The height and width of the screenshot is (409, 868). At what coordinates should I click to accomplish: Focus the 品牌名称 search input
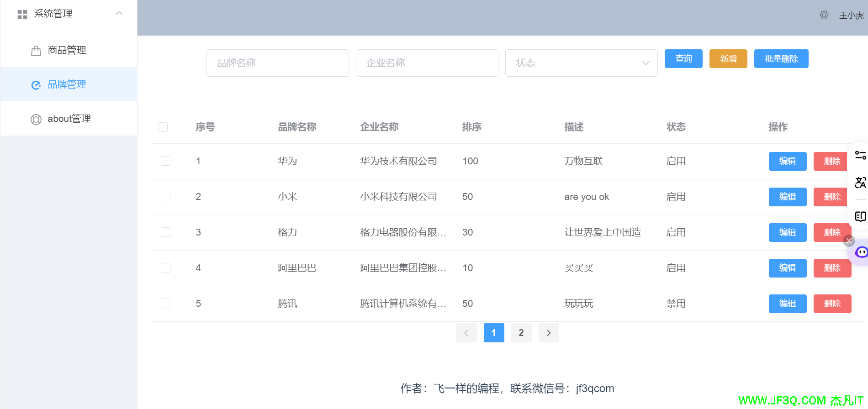tap(277, 63)
